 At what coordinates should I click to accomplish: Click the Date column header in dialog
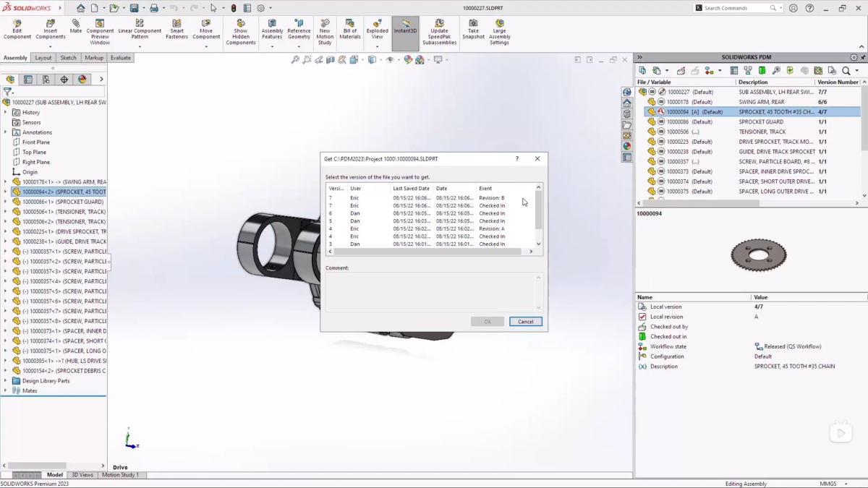454,188
